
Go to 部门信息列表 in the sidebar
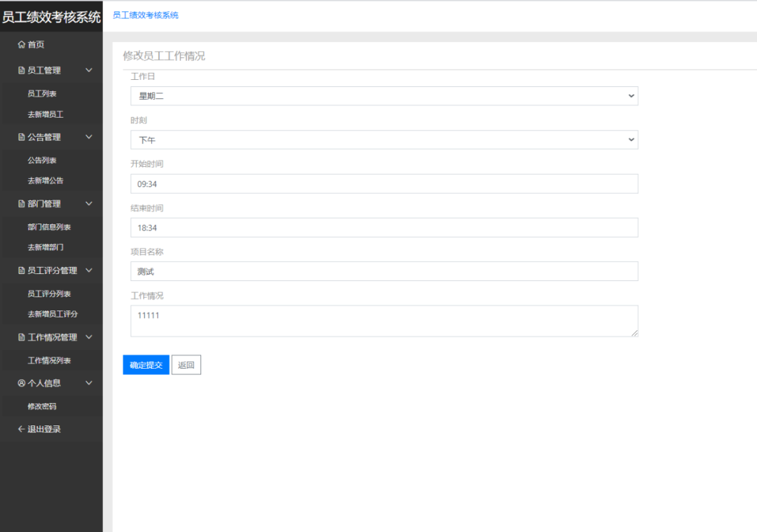click(x=49, y=227)
